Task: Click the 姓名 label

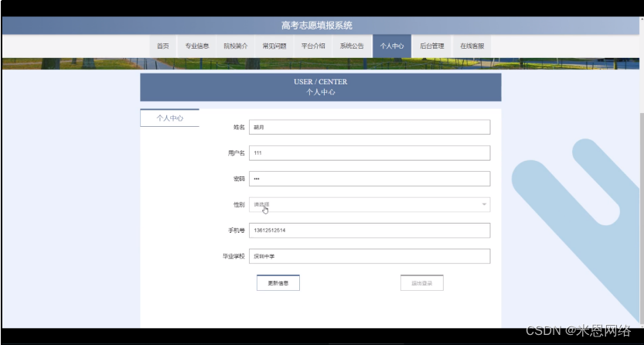Action: [x=239, y=128]
